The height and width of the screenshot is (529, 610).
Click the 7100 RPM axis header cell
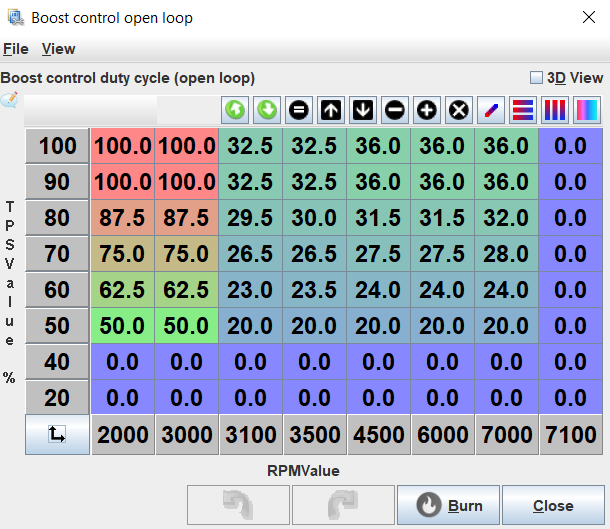570,436
